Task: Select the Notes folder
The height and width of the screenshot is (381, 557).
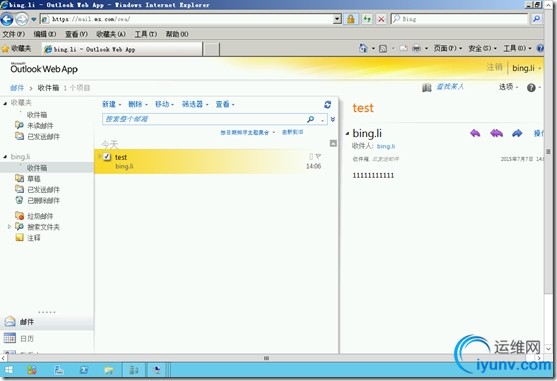Action: click(x=34, y=238)
